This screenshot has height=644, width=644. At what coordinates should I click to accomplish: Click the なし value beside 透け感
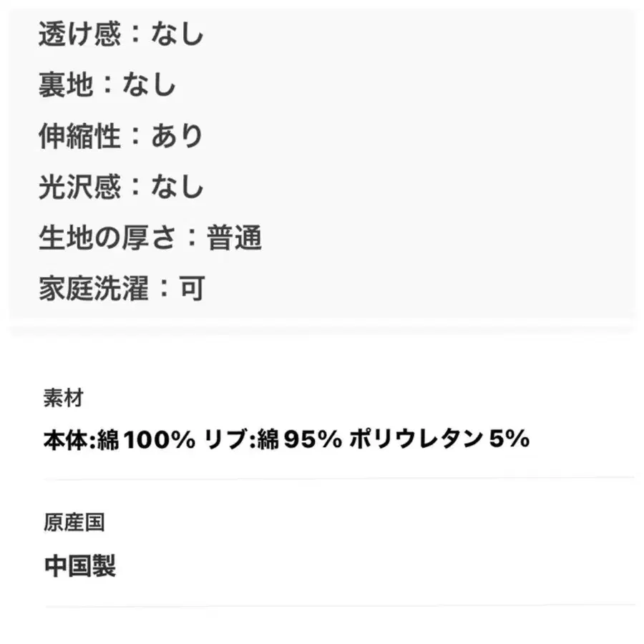coord(177,34)
